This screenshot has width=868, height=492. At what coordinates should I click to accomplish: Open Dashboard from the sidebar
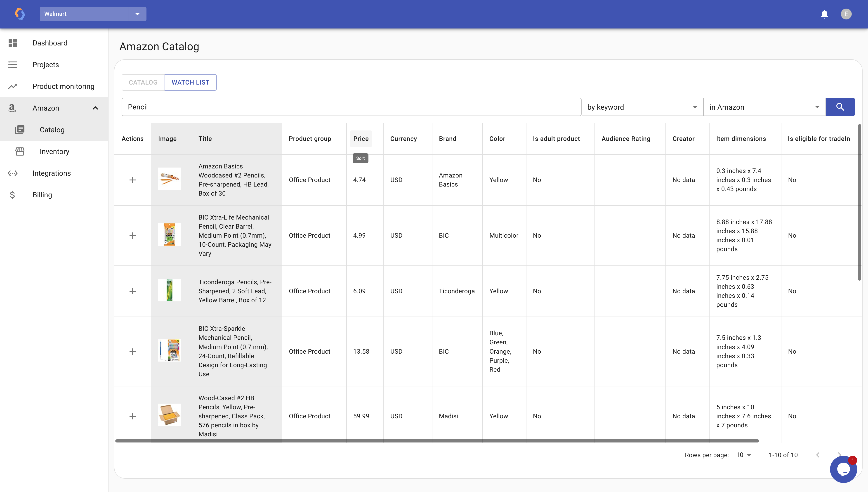click(50, 43)
